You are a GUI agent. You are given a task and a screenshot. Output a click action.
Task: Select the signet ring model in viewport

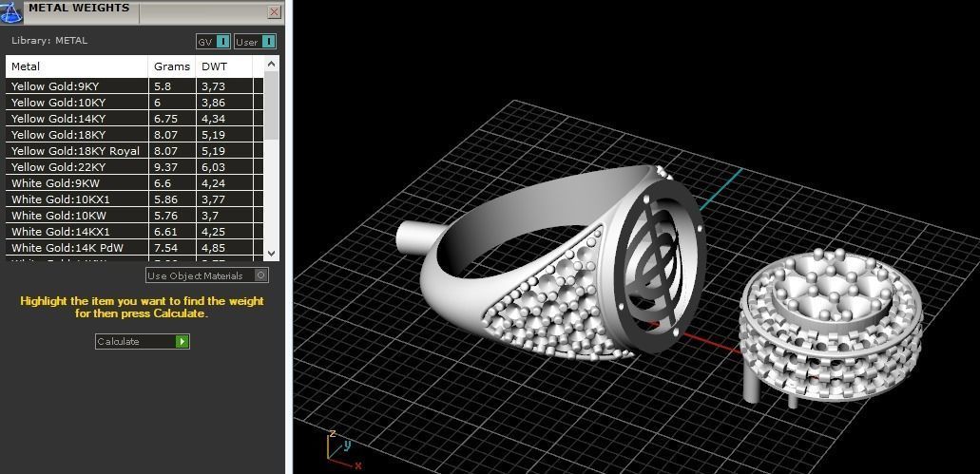[x=550, y=265]
